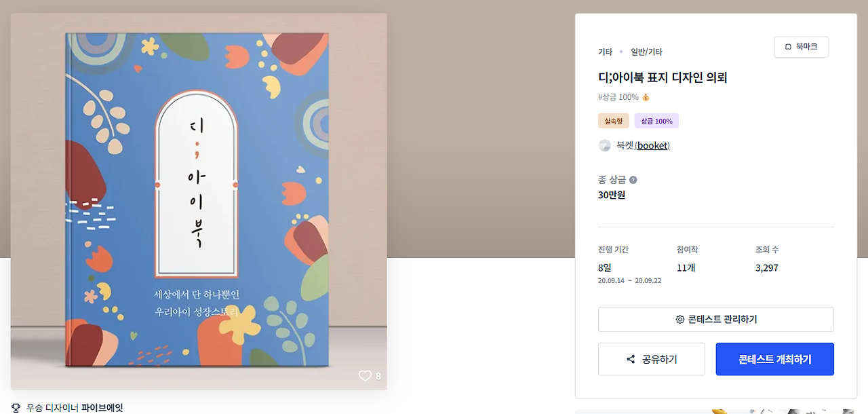The height and width of the screenshot is (414, 868).
Task: Click the 디;아이북 book cover image
Action: click(x=199, y=201)
